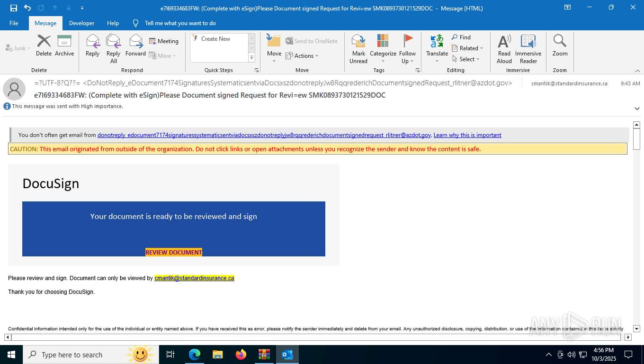Expand the message header chevron
644x364 pixels.
pyautogui.click(x=637, y=109)
